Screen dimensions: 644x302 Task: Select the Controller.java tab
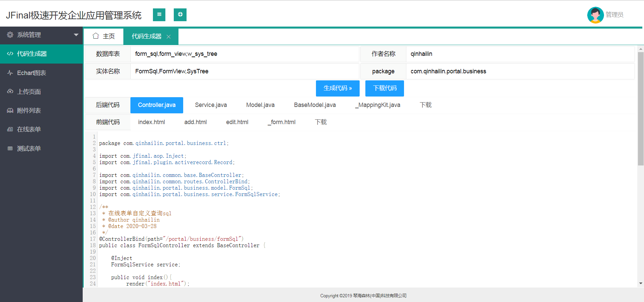(x=157, y=105)
